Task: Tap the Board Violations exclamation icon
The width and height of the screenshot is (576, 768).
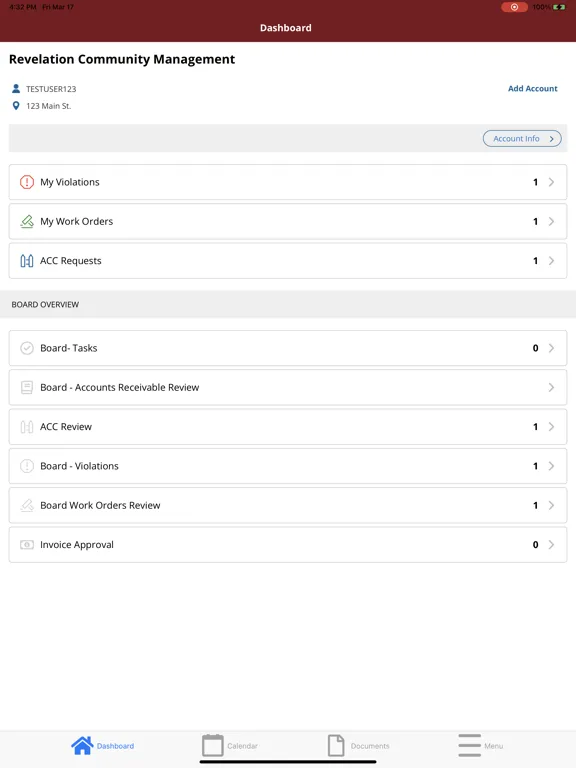Action: point(26,466)
